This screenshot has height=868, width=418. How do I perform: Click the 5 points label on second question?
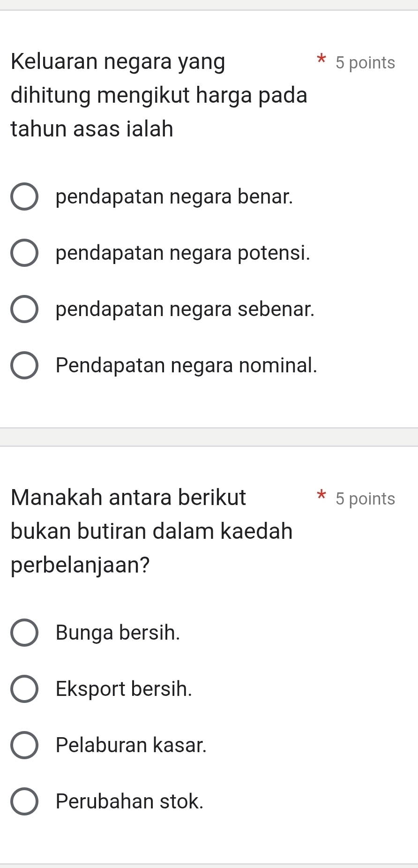click(x=365, y=498)
